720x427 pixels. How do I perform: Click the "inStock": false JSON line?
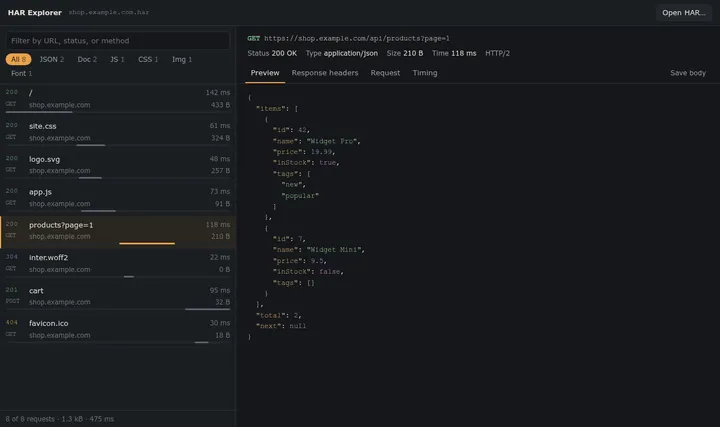point(308,272)
